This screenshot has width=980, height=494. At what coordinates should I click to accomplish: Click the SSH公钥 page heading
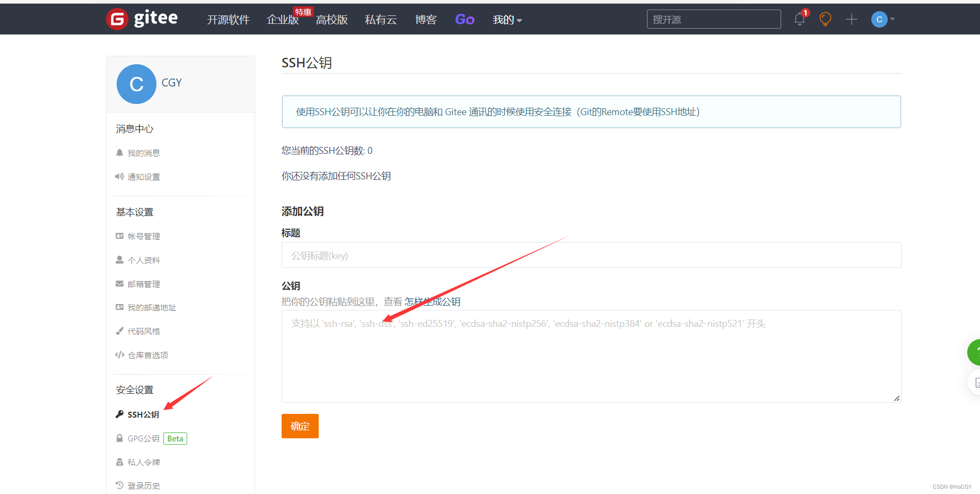[307, 63]
